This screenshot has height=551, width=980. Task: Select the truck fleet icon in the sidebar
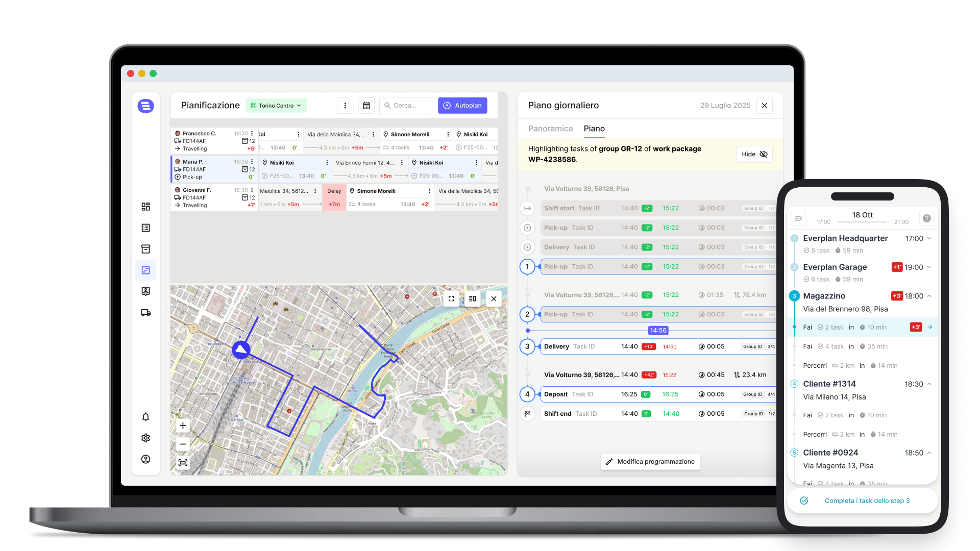(145, 312)
